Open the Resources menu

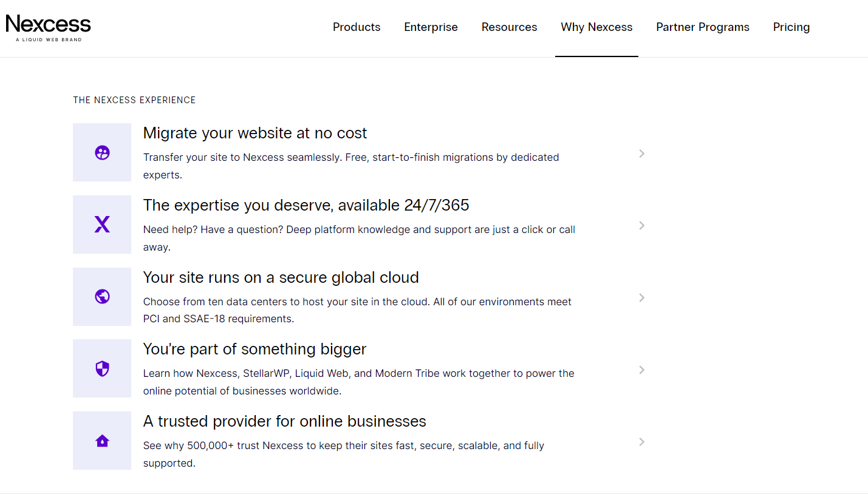pos(509,27)
